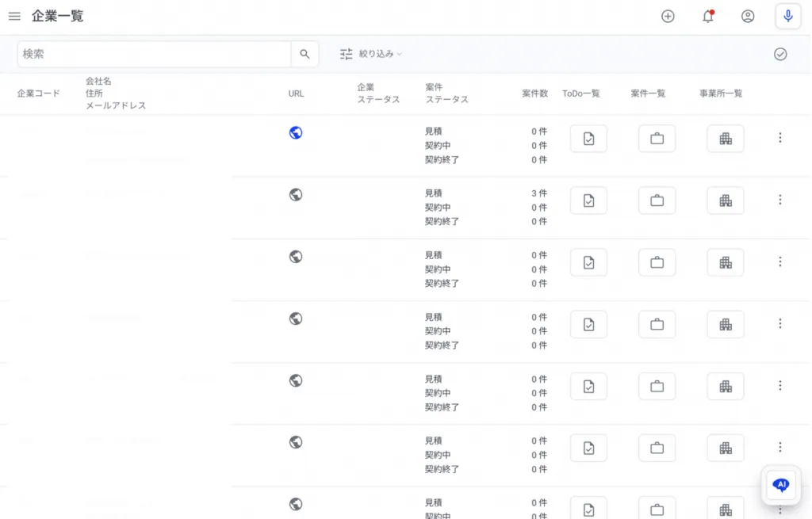Open building icon in row with 3 件
The height and width of the screenshot is (519, 812).
[726, 200]
